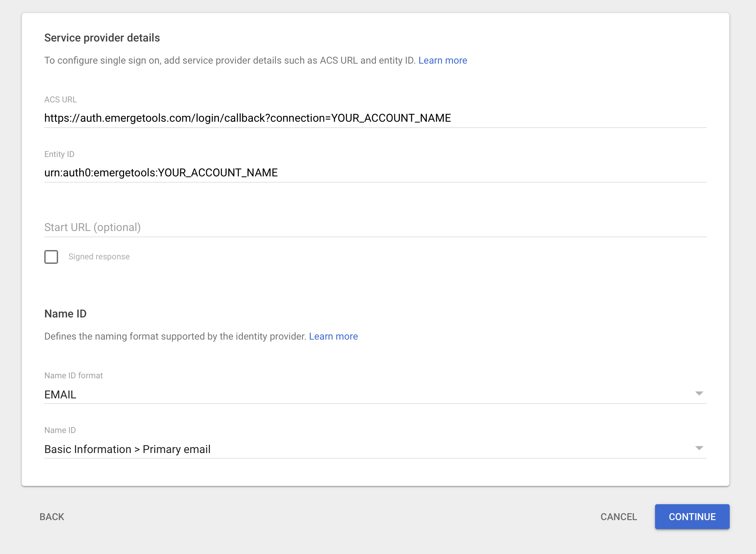
Task: Click into the ACS URL field
Action: [x=375, y=118]
